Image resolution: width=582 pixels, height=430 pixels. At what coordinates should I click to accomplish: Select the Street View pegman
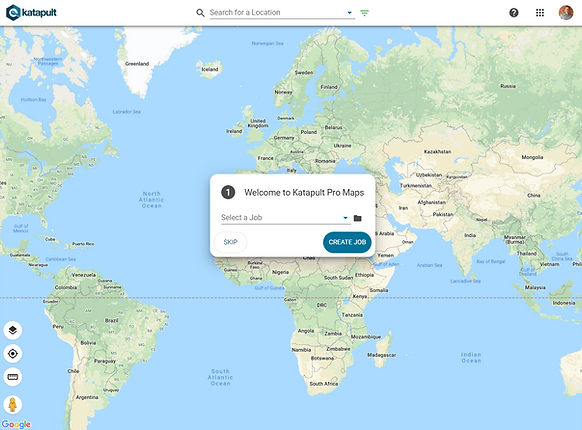pos(13,405)
